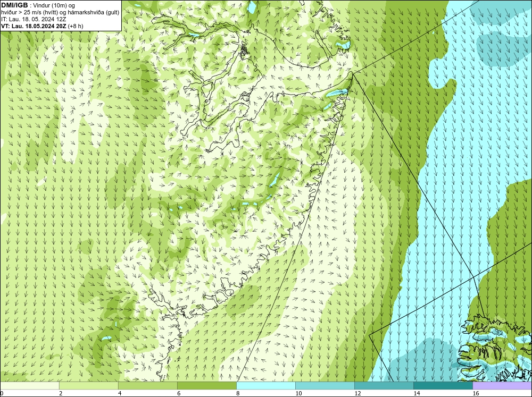
Task: Click the scale label '12'
Action: pyautogui.click(x=358, y=393)
